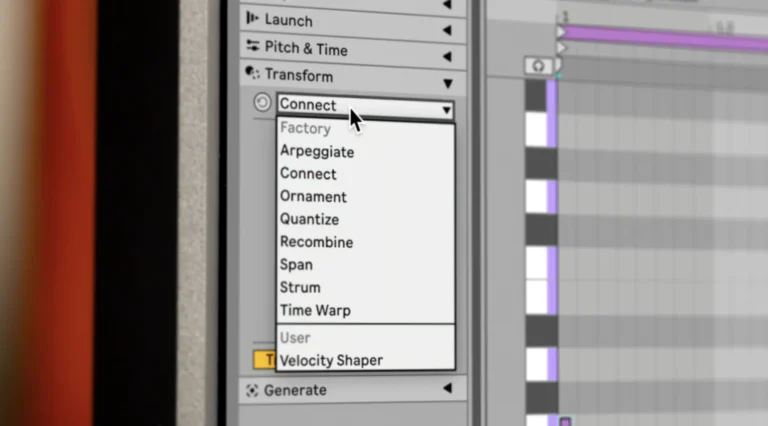Image resolution: width=768 pixels, height=426 pixels.
Task: Pick Span from the list
Action: tap(365, 265)
